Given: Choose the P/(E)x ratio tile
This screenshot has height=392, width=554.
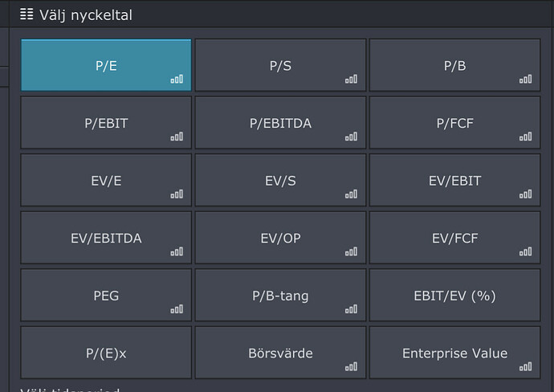Looking at the screenshot, I should 105,353.
